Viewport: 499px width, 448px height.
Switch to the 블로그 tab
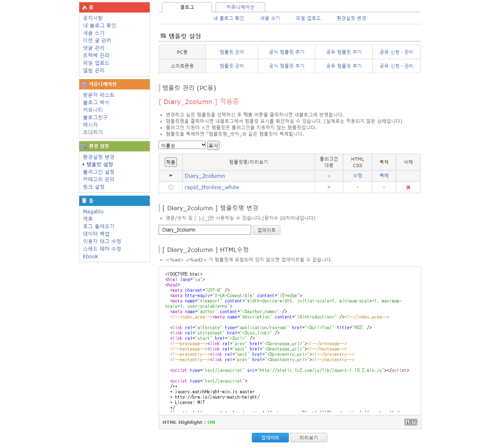187,7
